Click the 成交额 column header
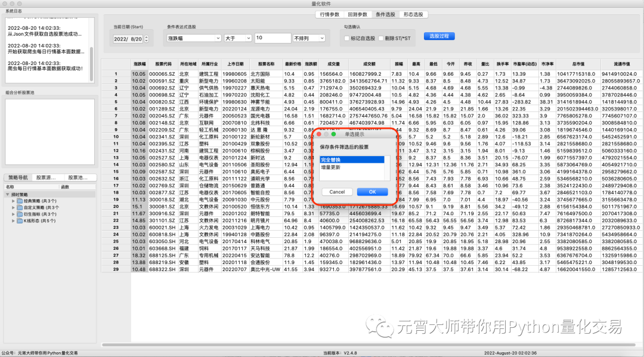The width and height of the screenshot is (644, 357). [x=369, y=64]
